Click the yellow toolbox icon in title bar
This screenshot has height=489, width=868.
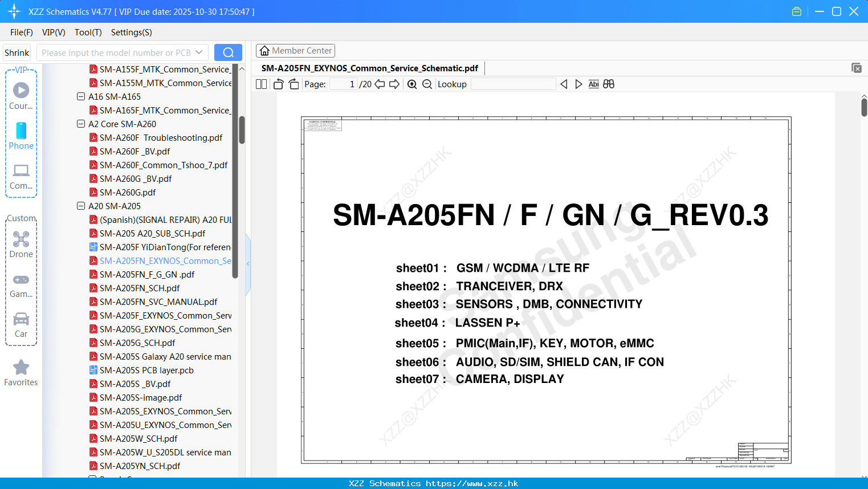(797, 11)
